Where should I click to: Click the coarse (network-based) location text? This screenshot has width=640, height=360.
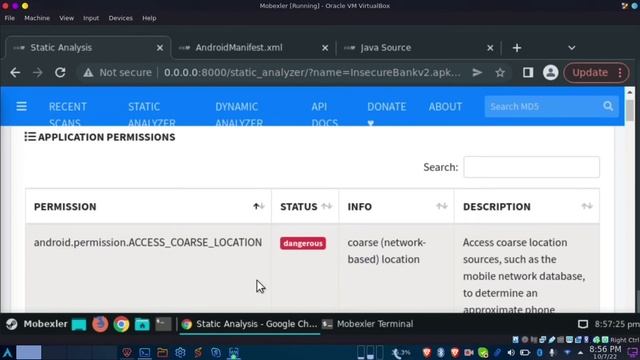[x=387, y=251]
